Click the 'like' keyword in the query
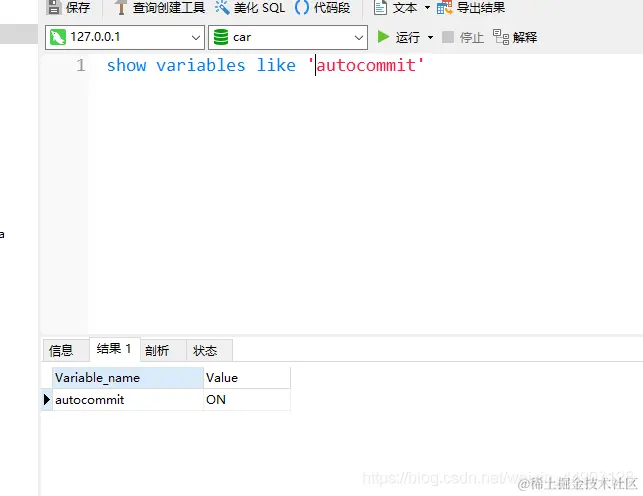 click(x=276, y=65)
